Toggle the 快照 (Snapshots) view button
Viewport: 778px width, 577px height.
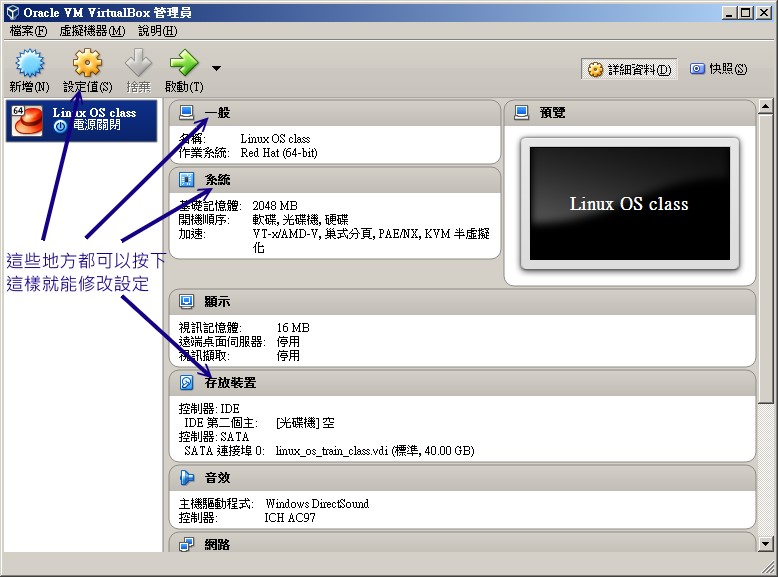(718, 69)
